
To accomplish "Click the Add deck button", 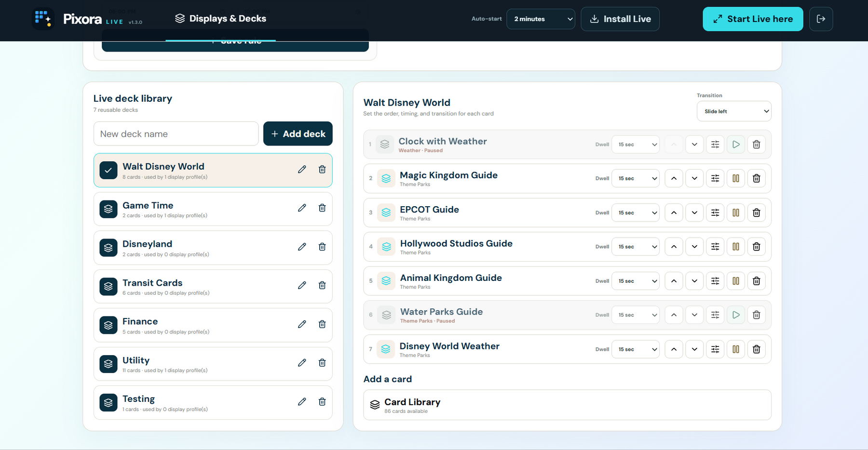I will point(298,133).
